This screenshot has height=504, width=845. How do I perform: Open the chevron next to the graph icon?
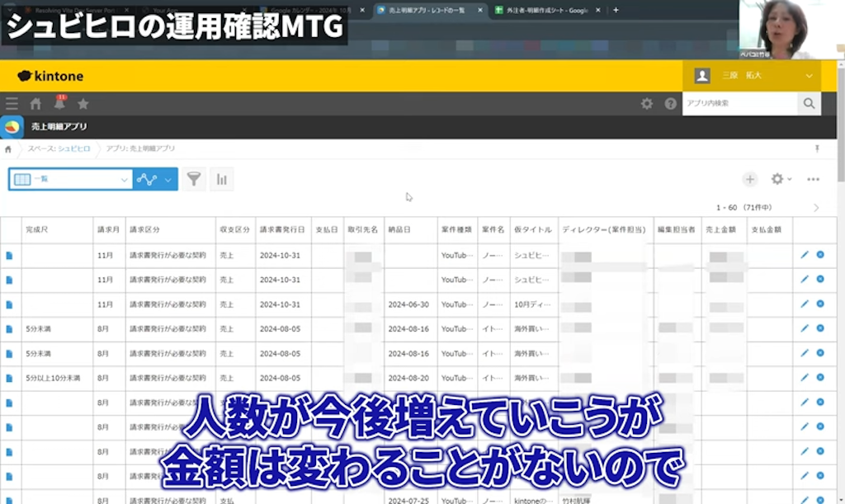click(x=168, y=178)
